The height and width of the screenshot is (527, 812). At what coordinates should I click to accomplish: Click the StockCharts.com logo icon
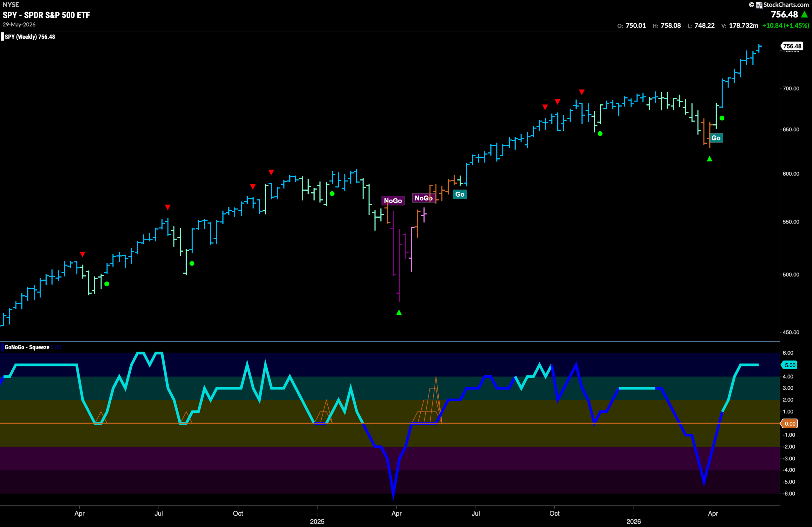click(759, 5)
